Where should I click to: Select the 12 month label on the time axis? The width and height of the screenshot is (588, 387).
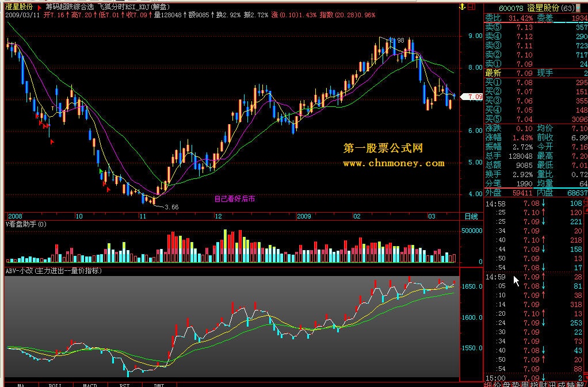tap(218, 216)
